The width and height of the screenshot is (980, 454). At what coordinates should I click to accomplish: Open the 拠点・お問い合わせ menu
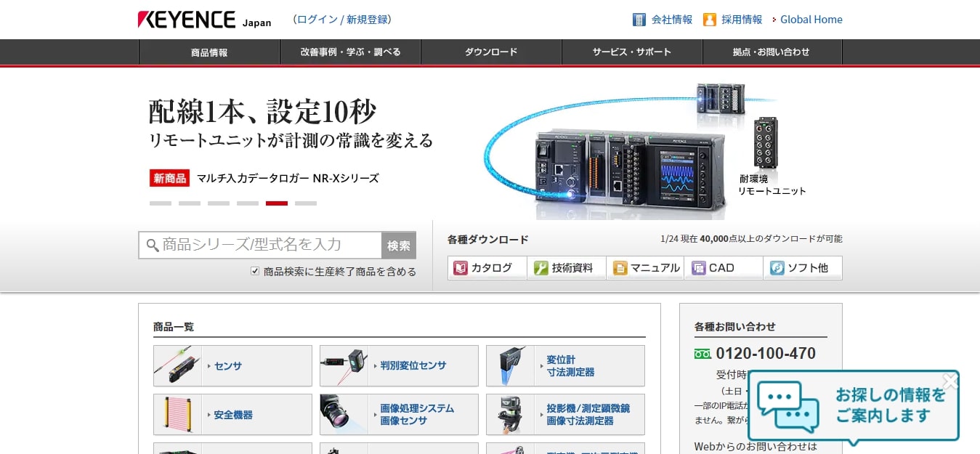[x=772, y=52]
